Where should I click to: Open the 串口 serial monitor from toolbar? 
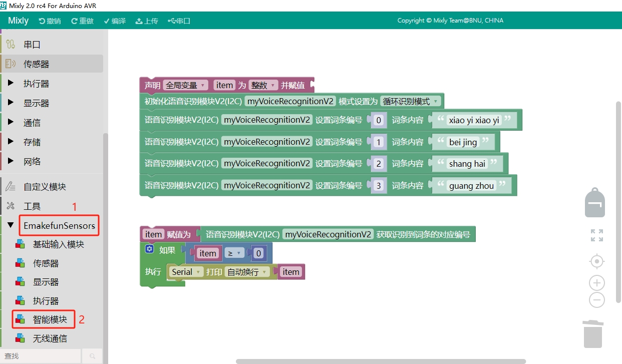point(179,21)
